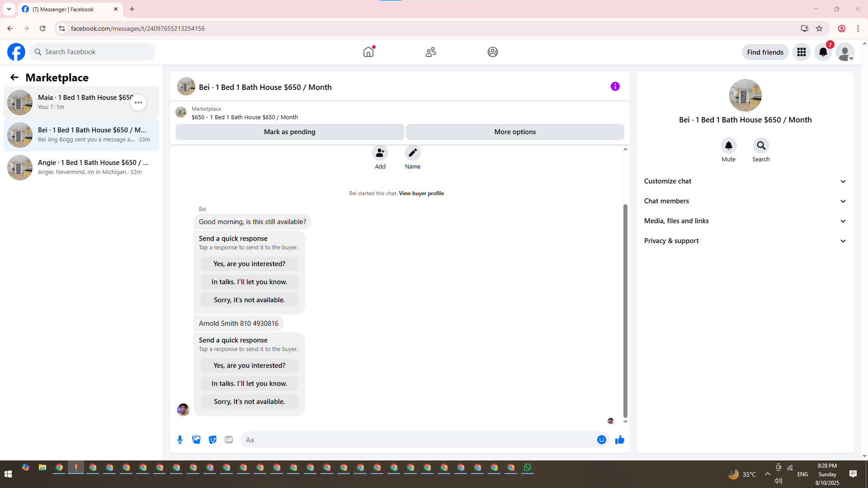Open WhatsApp from the Windows taskbar
Viewport: 868px width, 488px height.
click(x=528, y=468)
